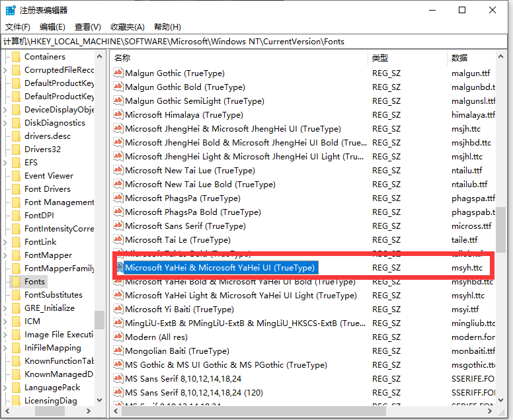Click the Fonts key folder icon
Viewport: 513px width, 420px height.
pos(16,282)
